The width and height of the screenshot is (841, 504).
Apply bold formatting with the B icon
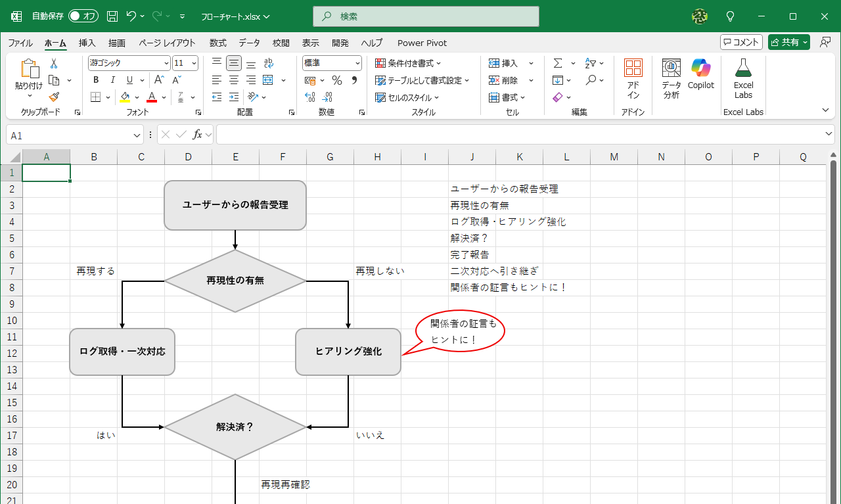point(95,80)
